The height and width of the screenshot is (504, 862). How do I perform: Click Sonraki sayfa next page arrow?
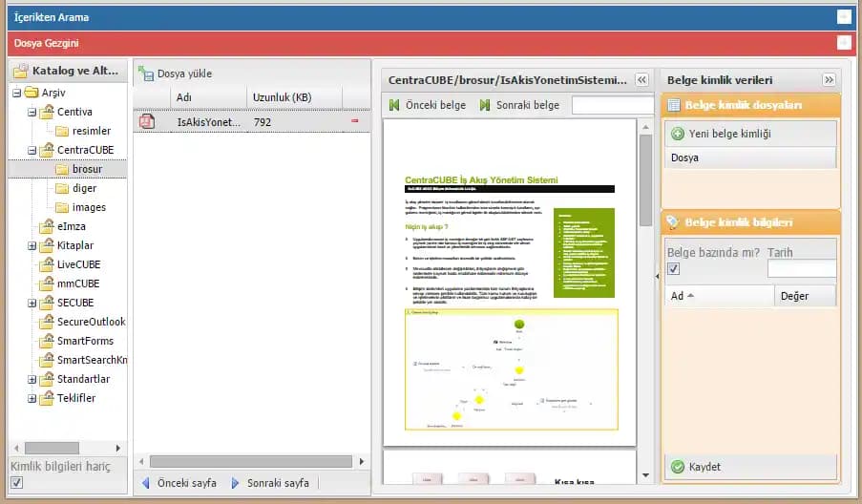click(236, 483)
